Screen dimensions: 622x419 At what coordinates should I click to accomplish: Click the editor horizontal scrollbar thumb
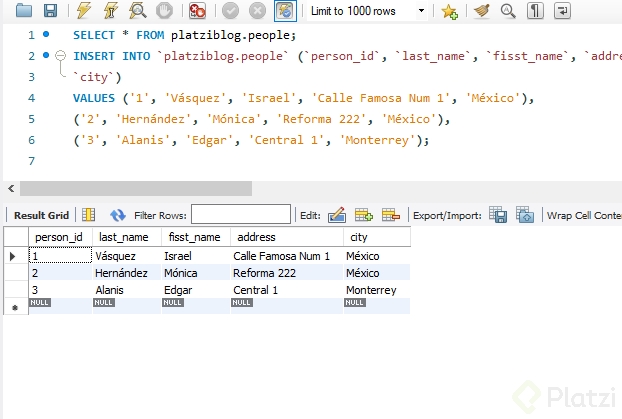[x=136, y=188]
